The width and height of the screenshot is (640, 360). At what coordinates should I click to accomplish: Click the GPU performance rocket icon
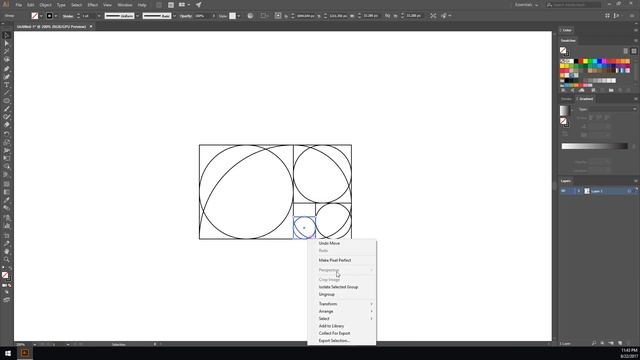click(198, 5)
